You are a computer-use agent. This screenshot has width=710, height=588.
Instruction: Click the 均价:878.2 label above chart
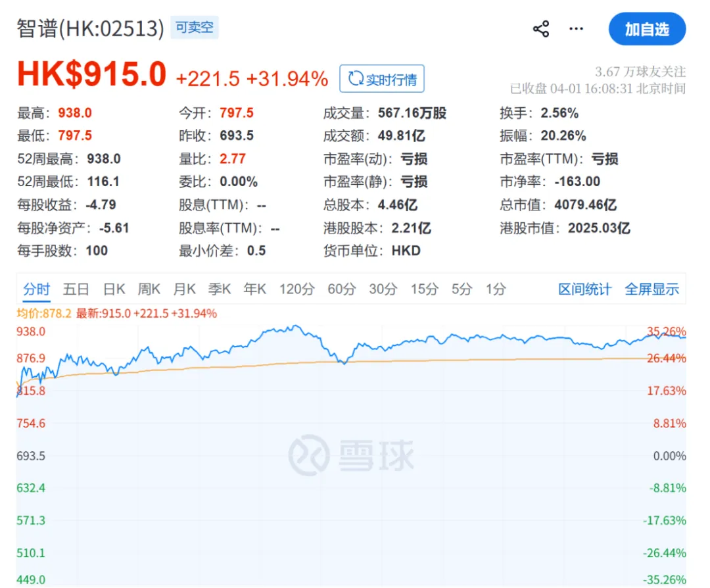pyautogui.click(x=44, y=314)
